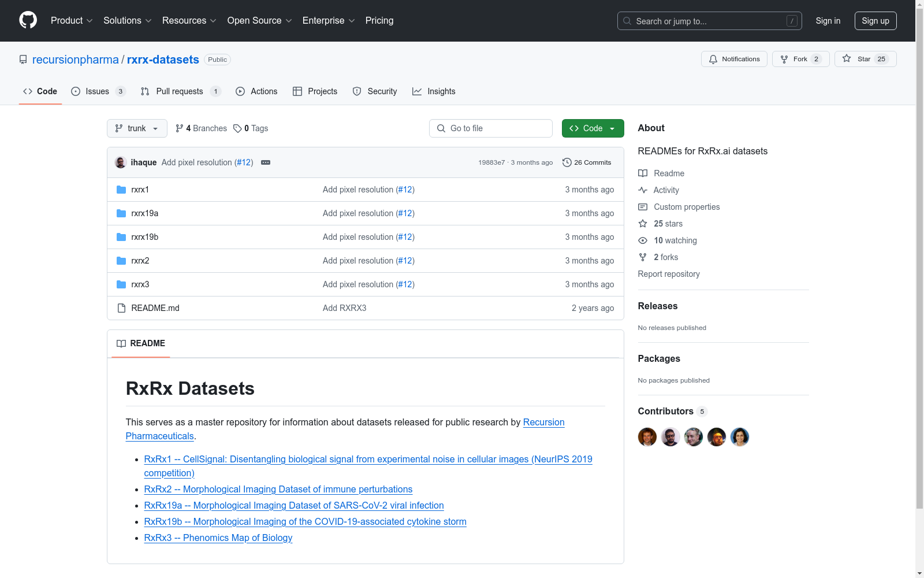Image resolution: width=924 pixels, height=578 pixels.
Task: View the 2 forks list
Action: click(658, 257)
